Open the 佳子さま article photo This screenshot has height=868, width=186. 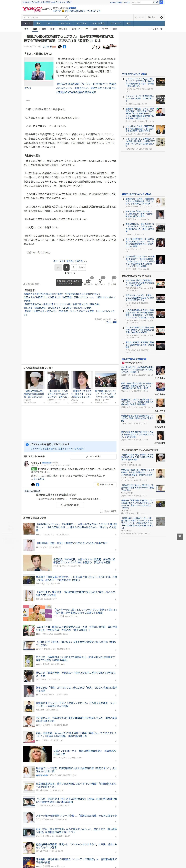pos(39,71)
